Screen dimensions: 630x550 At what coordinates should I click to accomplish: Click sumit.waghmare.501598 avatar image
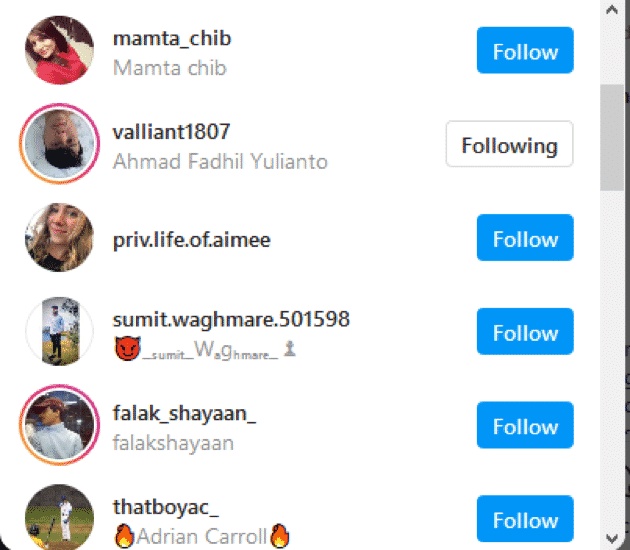pyautogui.click(x=59, y=331)
